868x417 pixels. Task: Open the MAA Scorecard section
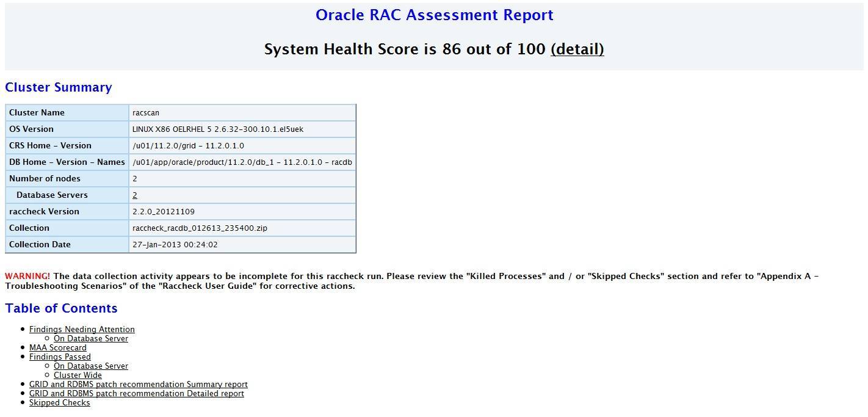click(58, 347)
